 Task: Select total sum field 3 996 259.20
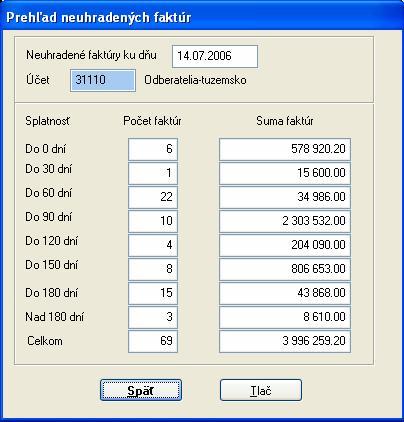(x=285, y=341)
